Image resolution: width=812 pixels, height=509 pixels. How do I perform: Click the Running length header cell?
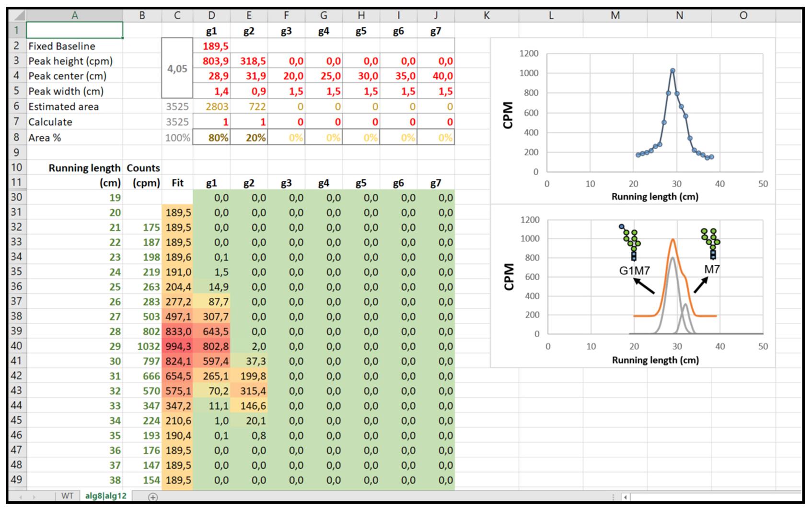pyautogui.click(x=75, y=168)
